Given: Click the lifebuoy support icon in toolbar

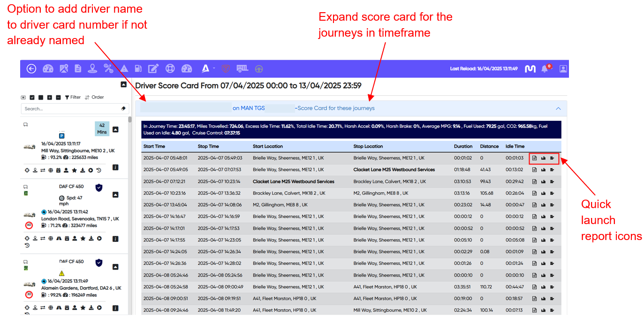Looking at the screenshot, I should coord(170,69).
